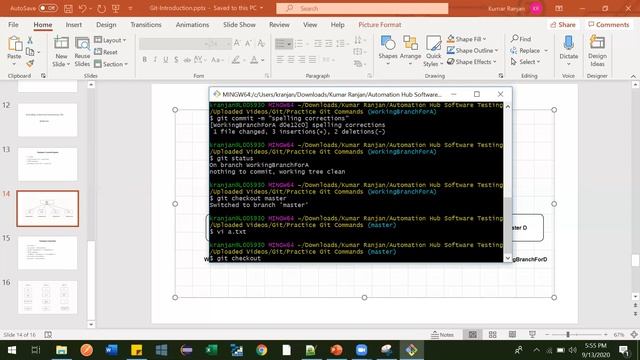Start Slide Show from status bar
This screenshot has width=640, height=360.
pos(532,334)
